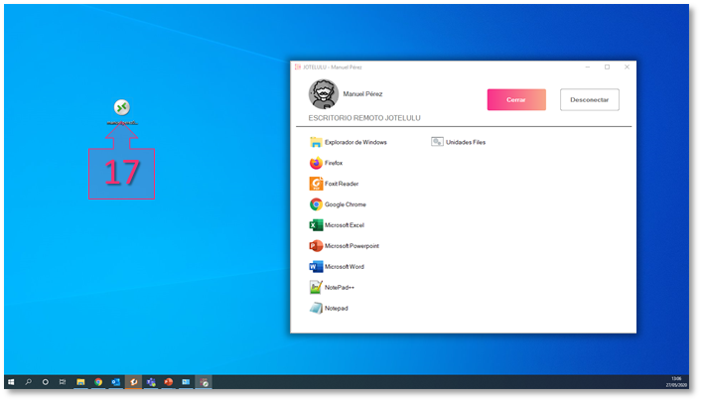Image resolution: width=702 pixels, height=402 pixels.
Task: Launch Google Chrome from Jotelulu list
Action: [x=316, y=205]
